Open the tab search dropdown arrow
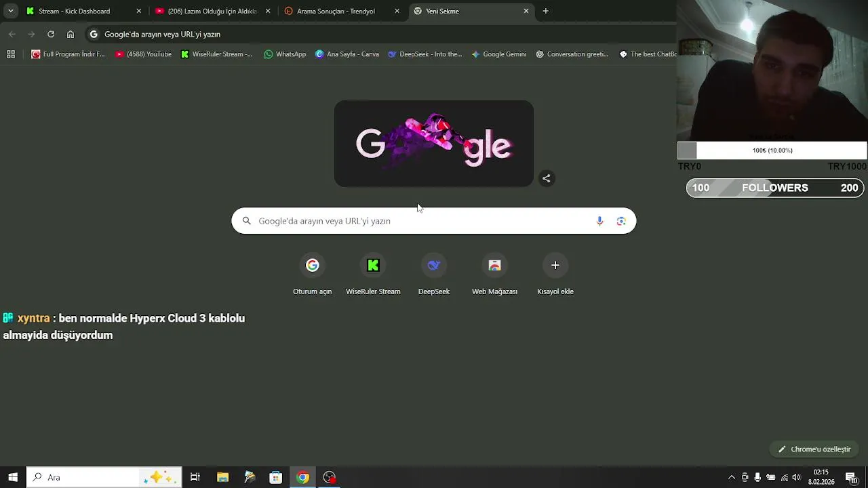The height and width of the screenshot is (488, 868). coord(10,11)
